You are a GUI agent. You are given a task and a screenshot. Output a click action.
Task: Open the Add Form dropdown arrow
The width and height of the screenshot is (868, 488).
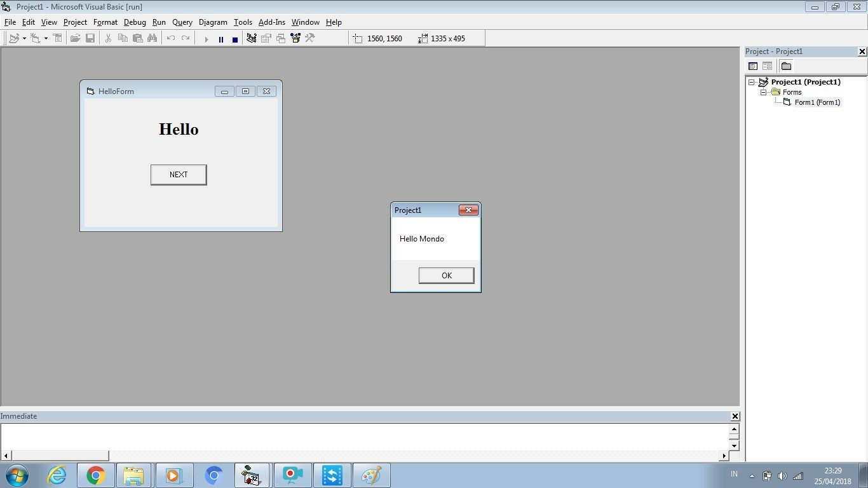click(x=46, y=39)
